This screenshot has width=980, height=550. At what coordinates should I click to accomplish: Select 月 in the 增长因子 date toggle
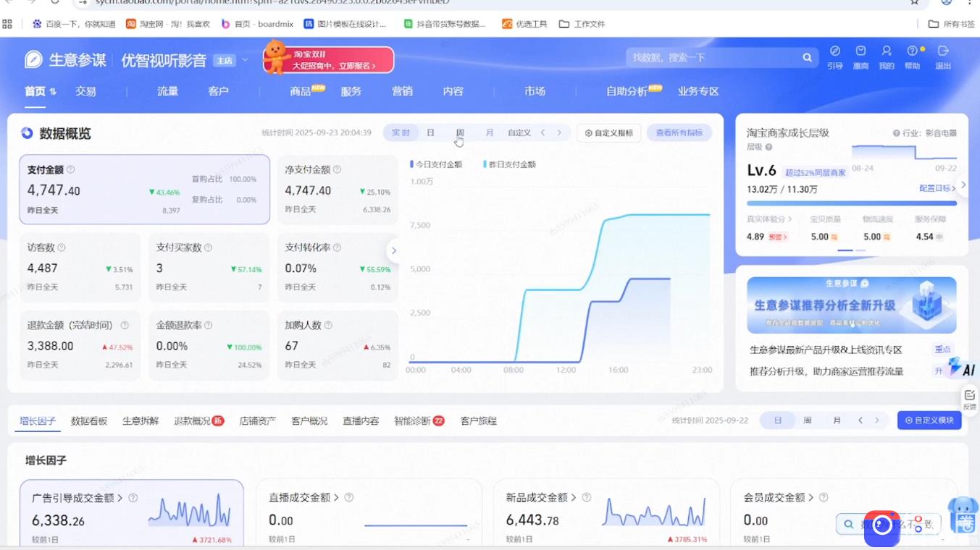tap(837, 420)
